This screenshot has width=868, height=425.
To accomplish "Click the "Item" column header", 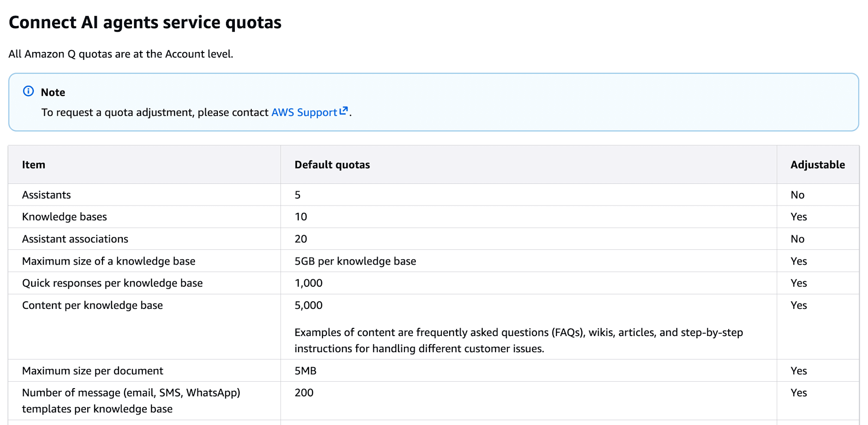I will pos(33,165).
